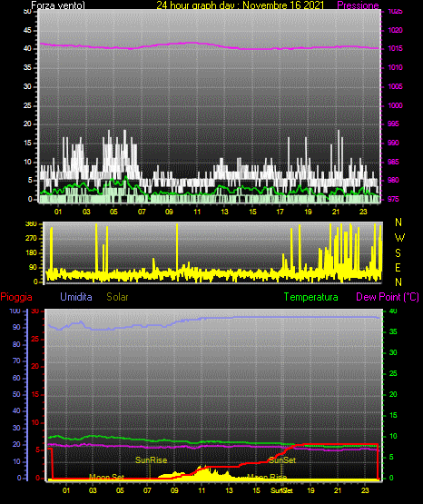423x504 pixels.
Task: Click the 24 hour graph day title
Action: (241, 5)
